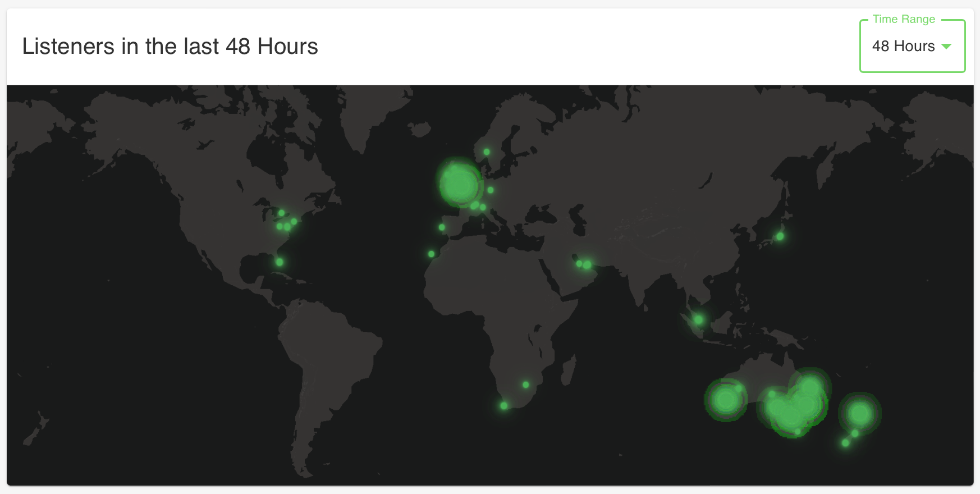Open the Time Range 48 Hours dropdown
Image resolution: width=980 pixels, height=494 pixels.
coord(912,46)
